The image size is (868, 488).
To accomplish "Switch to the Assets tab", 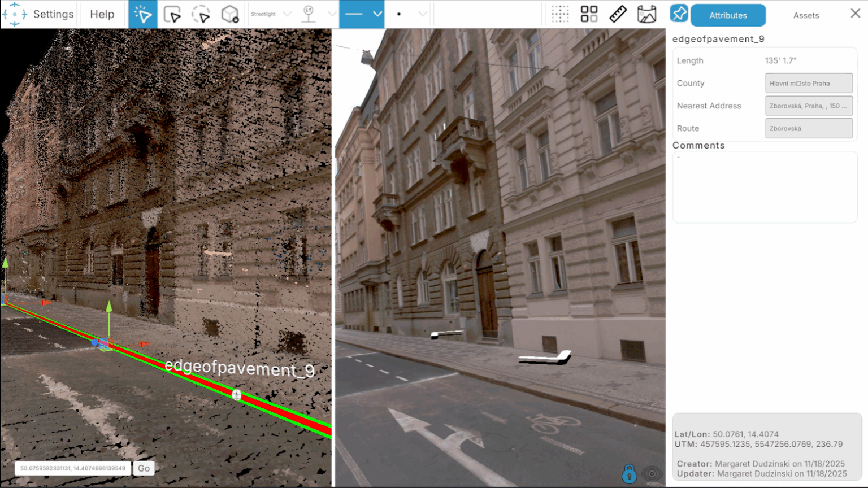I will click(x=806, y=15).
